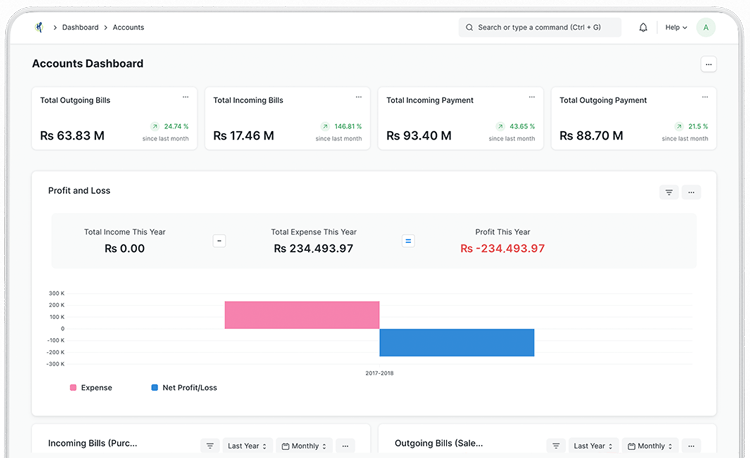
Task: Open Total Outgoing Bills card options
Action: (x=185, y=98)
